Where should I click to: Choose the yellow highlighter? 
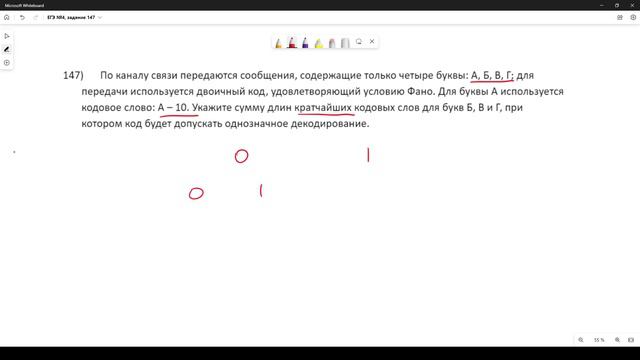pyautogui.click(x=319, y=42)
